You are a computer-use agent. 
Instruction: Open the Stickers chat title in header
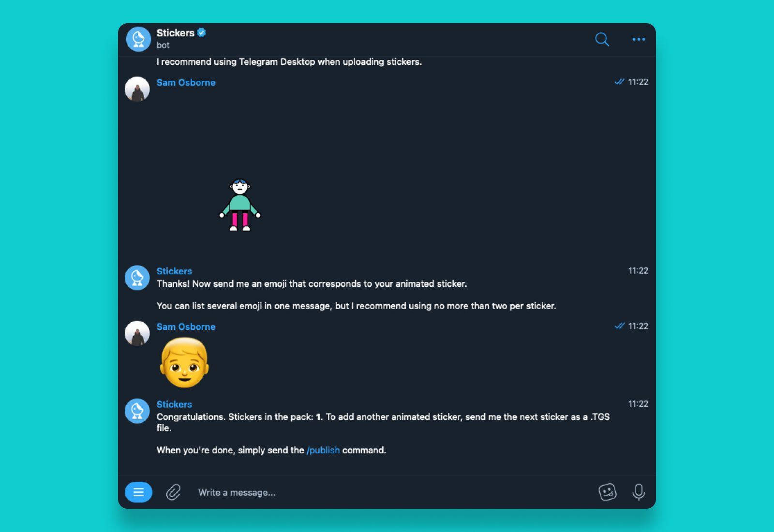pyautogui.click(x=175, y=33)
